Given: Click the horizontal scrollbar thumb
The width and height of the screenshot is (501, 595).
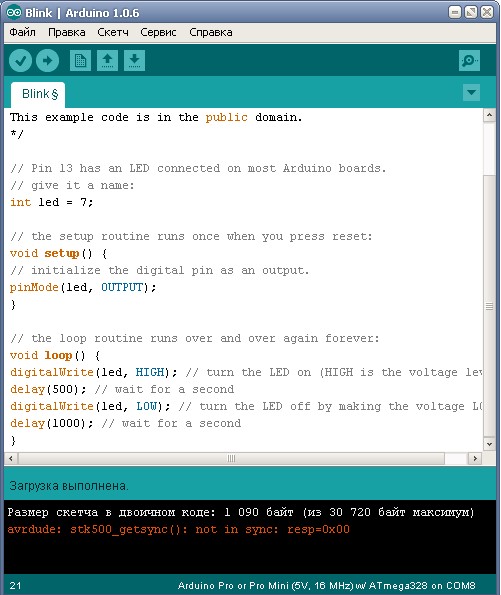Looking at the screenshot, I should click(x=231, y=458).
